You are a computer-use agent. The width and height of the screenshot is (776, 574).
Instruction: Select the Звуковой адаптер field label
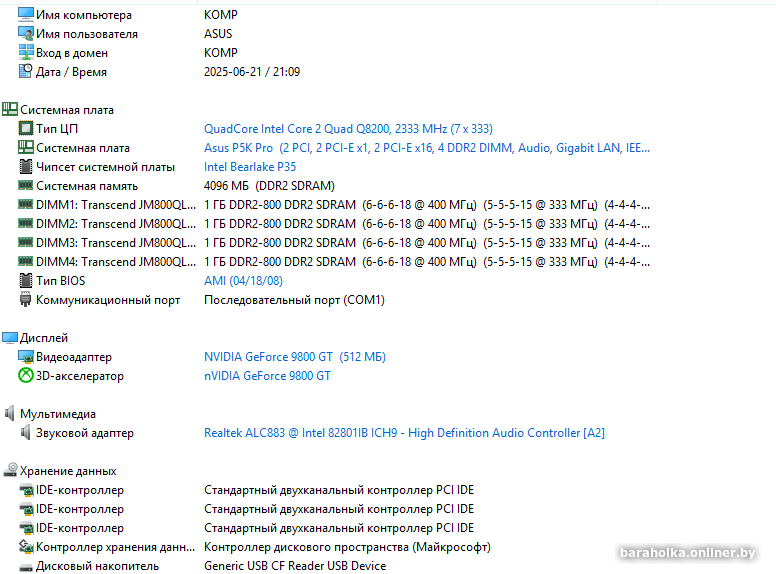(x=85, y=433)
